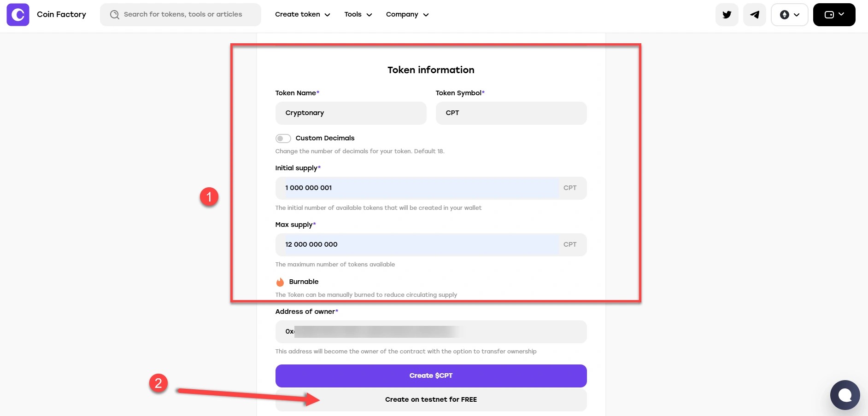Click the Coin Factory logo icon
868x416 pixels.
click(x=18, y=15)
